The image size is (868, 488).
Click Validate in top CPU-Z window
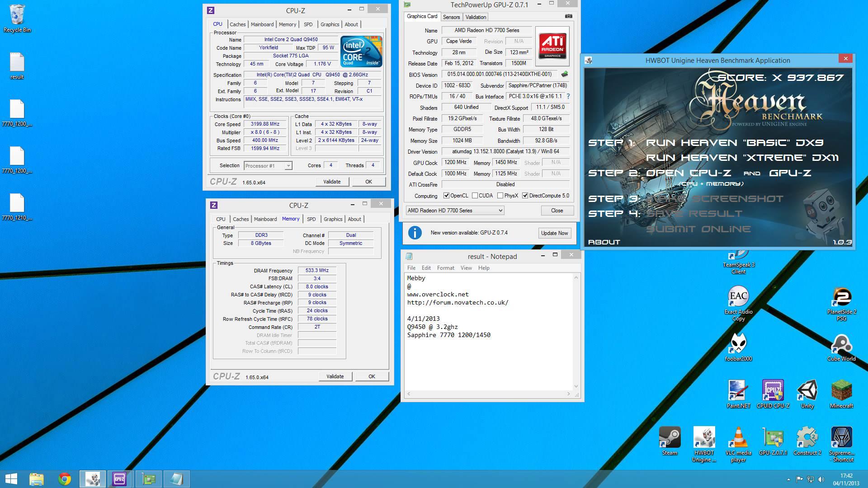click(332, 182)
